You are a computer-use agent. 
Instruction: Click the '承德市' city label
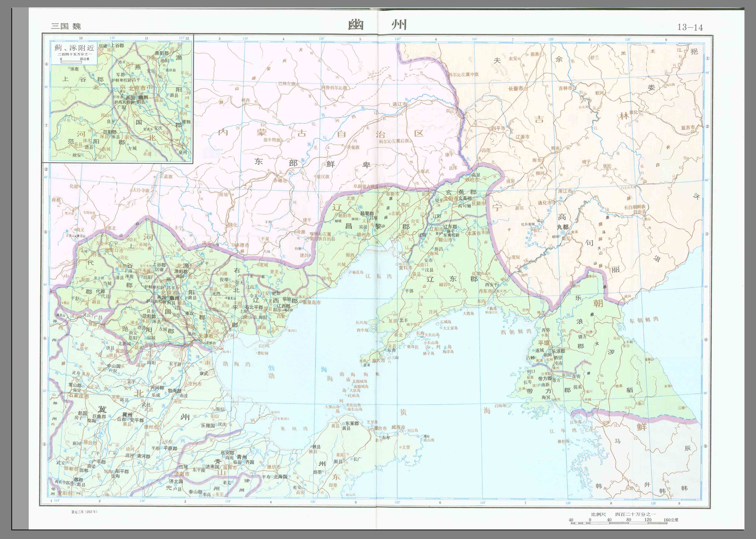[x=242, y=245]
